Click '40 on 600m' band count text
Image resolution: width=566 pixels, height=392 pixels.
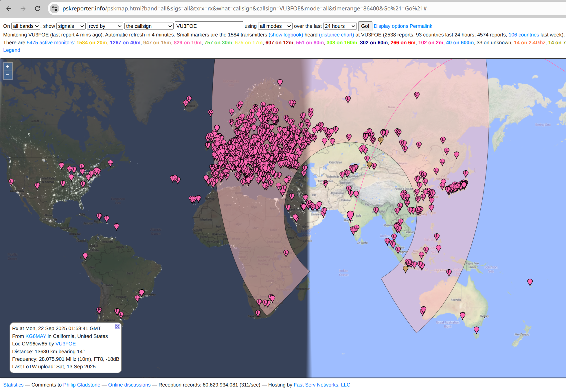pyautogui.click(x=460, y=43)
